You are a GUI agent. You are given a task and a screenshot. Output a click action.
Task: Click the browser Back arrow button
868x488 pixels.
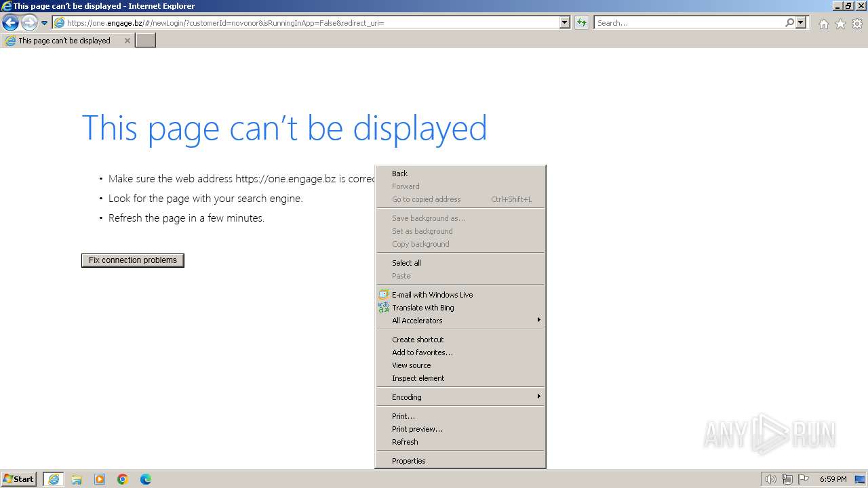pos(10,22)
